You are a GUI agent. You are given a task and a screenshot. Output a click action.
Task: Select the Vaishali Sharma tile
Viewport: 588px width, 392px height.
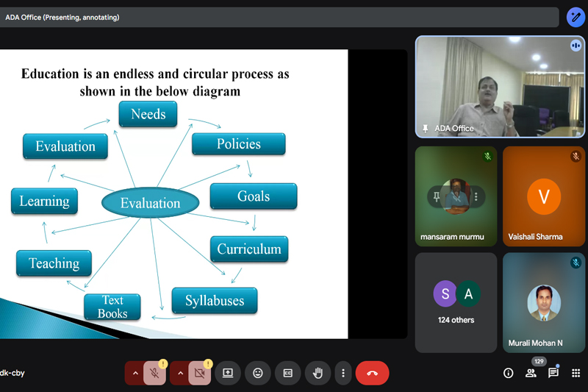pos(544,196)
